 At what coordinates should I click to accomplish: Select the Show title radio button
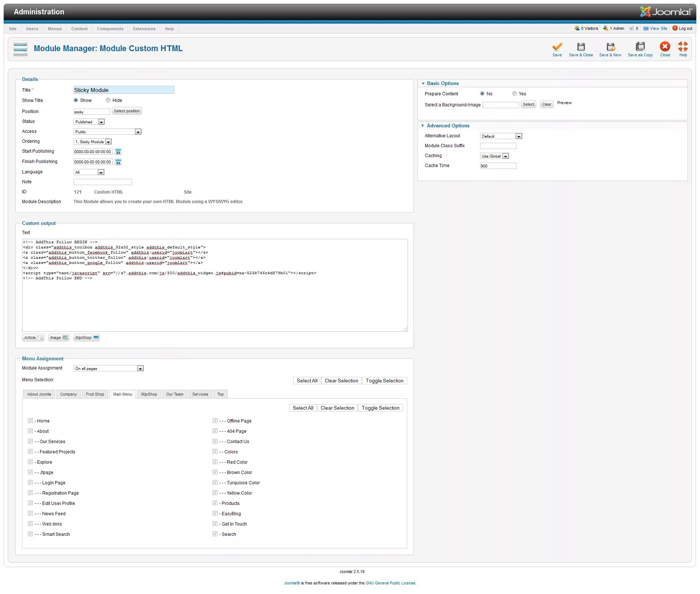click(76, 100)
